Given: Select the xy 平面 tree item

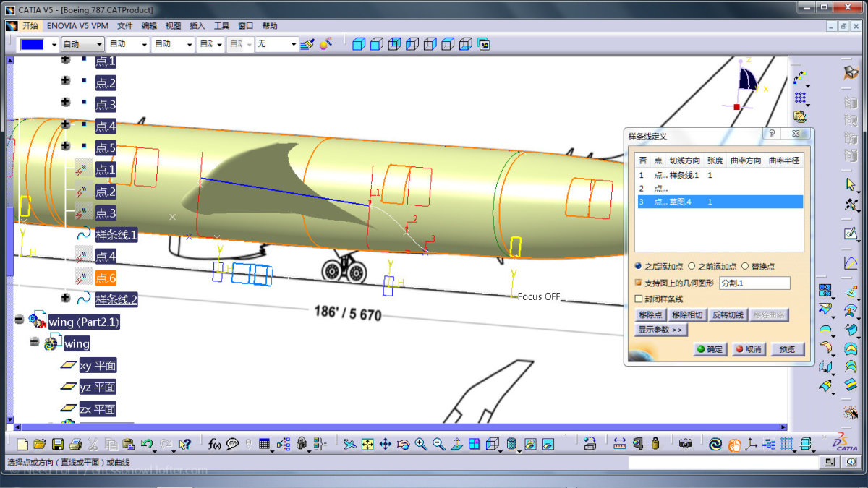Looking at the screenshot, I should [98, 366].
